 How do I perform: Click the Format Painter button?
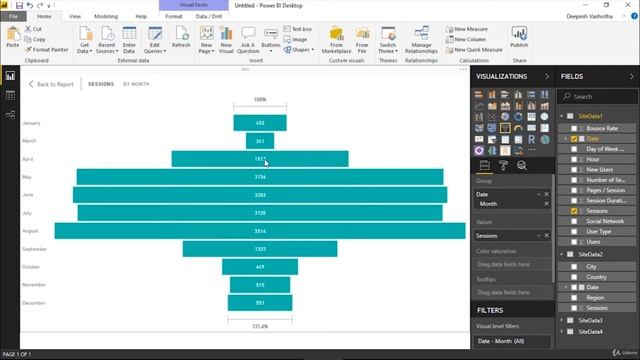(47, 50)
